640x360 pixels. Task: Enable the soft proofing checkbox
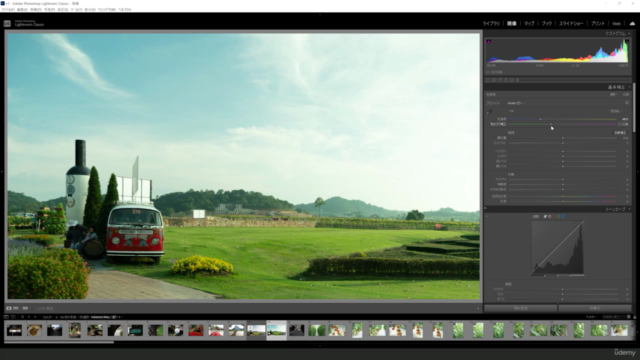pyautogui.click(x=36, y=308)
